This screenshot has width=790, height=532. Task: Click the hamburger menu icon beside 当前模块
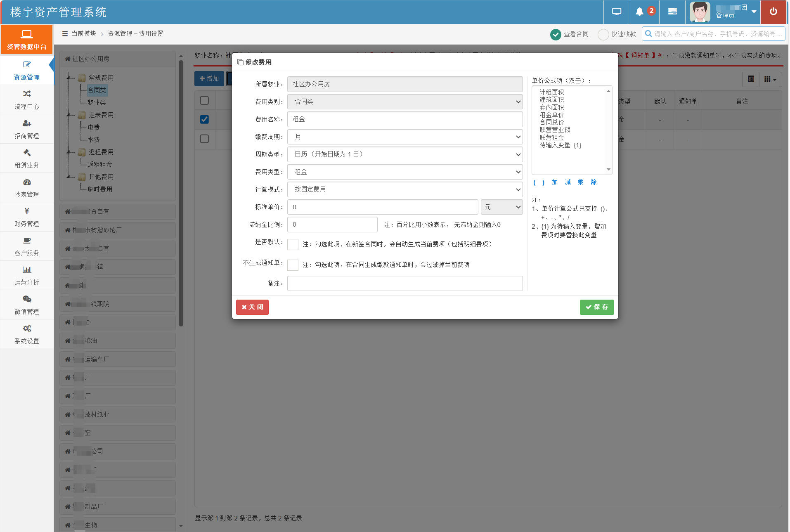coord(65,34)
